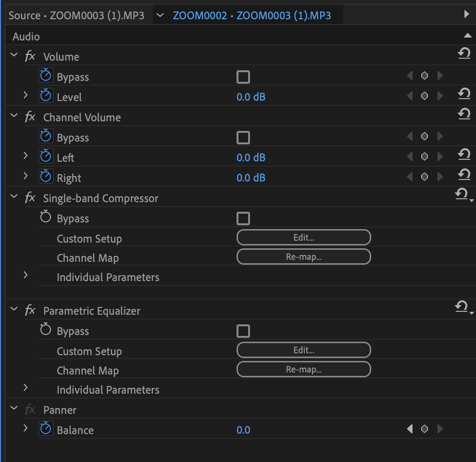The height and width of the screenshot is (462, 476).
Task: Tick the Parametric Equalizer Bypass checkbox
Action: 243,331
